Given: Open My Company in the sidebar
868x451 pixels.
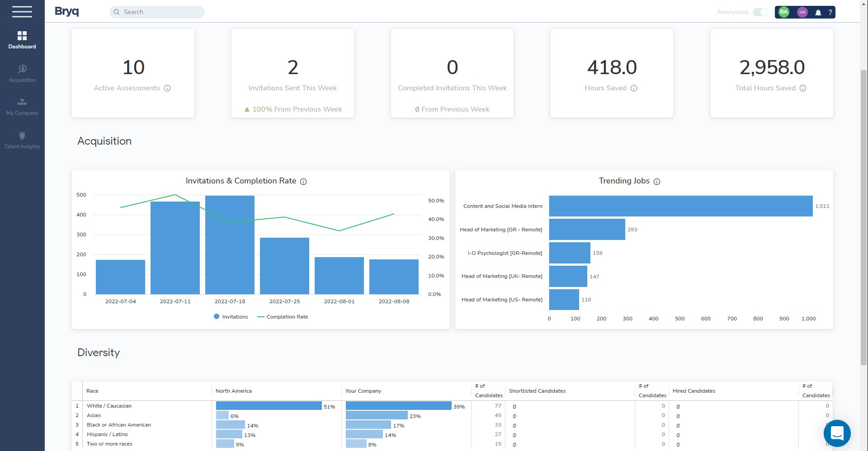Looking at the screenshot, I should click(x=22, y=107).
